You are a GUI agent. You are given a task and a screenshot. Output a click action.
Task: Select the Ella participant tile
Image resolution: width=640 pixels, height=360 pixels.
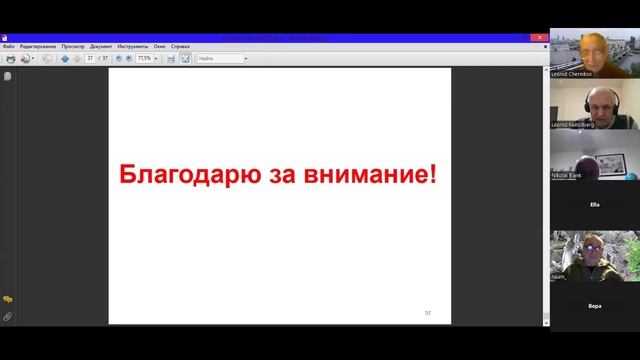595,205
